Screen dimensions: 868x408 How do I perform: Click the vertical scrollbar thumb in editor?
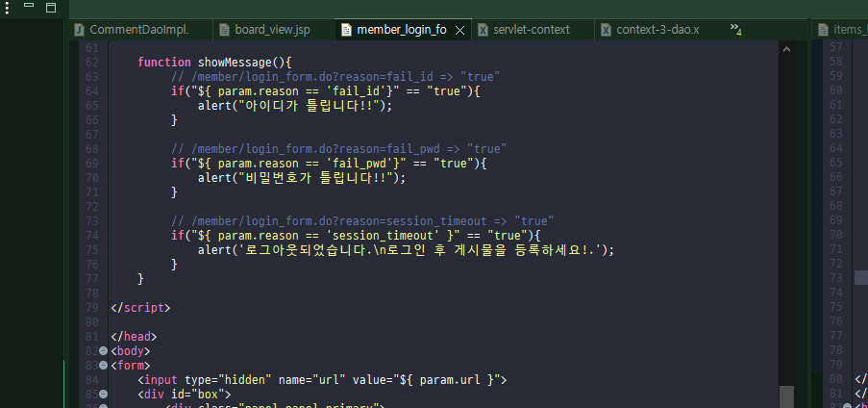[x=786, y=396]
